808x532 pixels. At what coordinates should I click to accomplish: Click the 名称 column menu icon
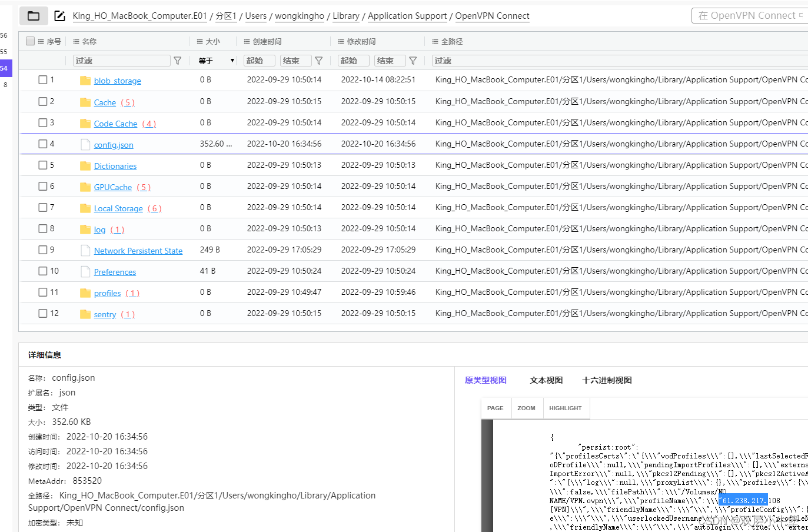tap(77, 42)
